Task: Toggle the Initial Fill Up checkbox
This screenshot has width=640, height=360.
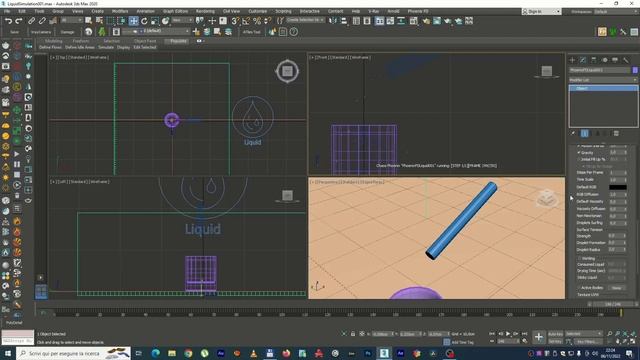Action: tap(579, 159)
